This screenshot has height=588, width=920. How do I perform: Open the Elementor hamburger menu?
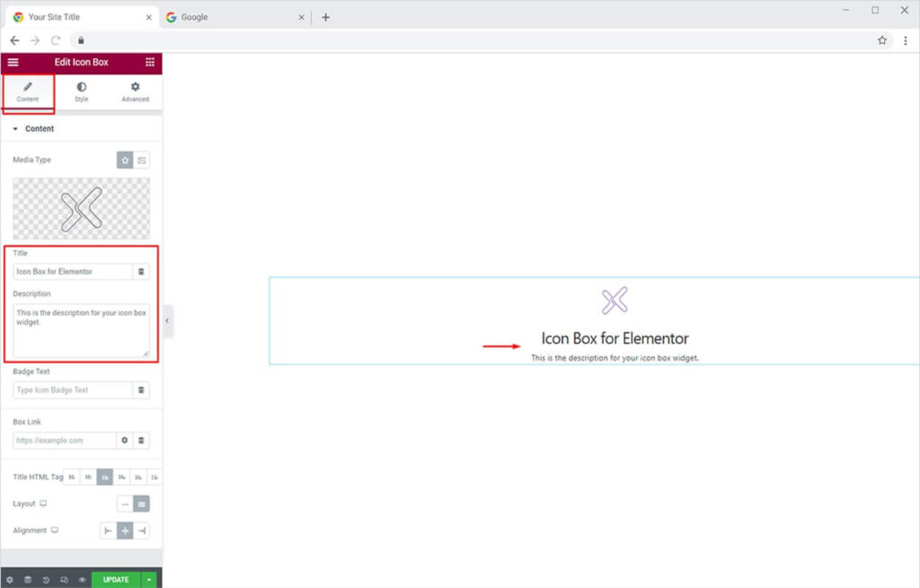click(x=13, y=63)
